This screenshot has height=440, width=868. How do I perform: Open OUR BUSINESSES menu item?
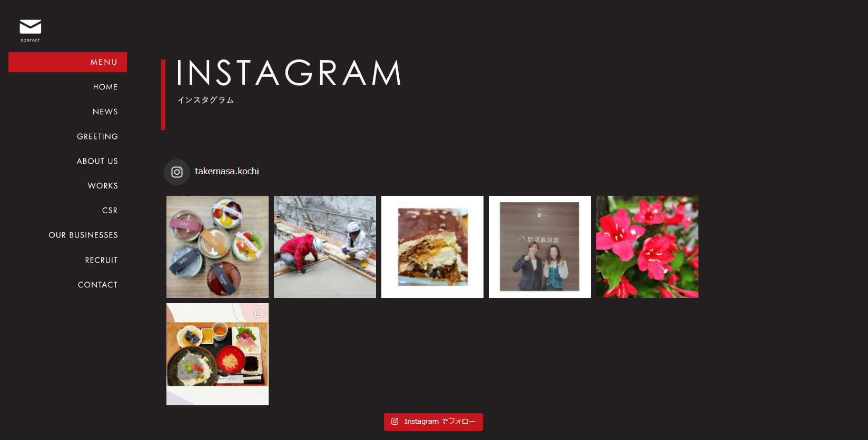pyautogui.click(x=83, y=235)
